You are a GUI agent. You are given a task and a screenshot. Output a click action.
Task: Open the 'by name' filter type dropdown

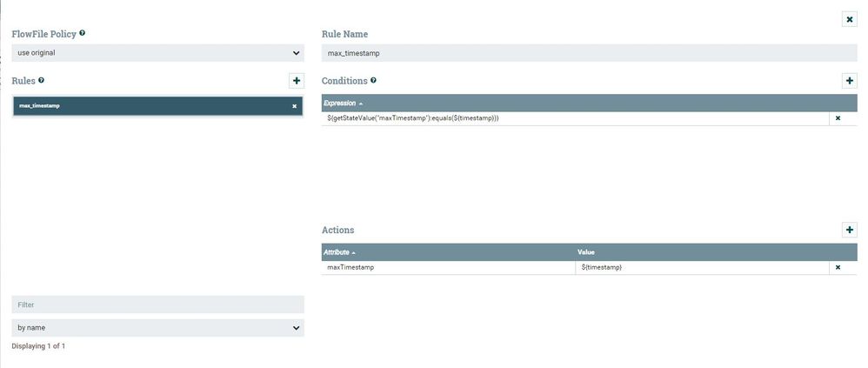(x=157, y=328)
